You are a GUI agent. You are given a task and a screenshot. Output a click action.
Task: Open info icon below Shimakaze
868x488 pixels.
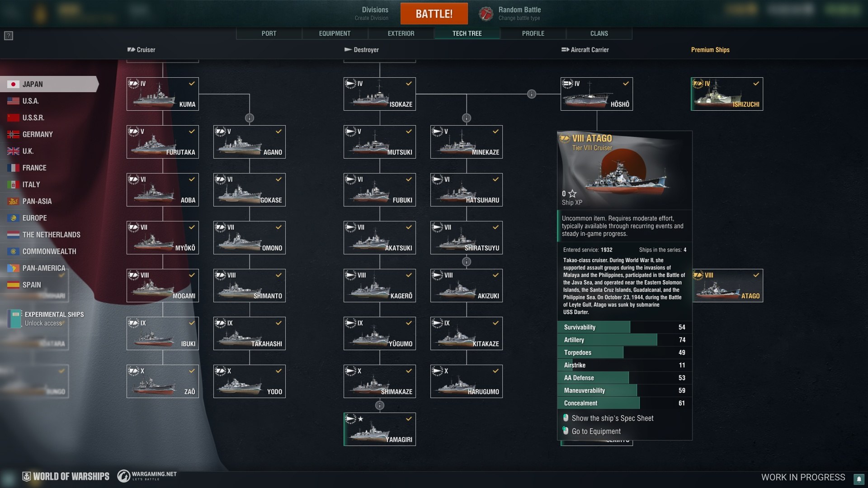click(380, 405)
